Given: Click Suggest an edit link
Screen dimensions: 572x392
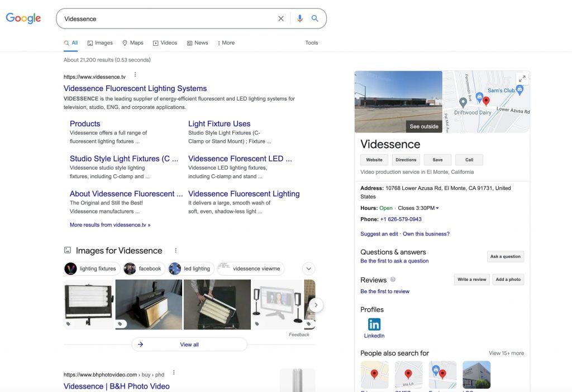Looking at the screenshot, I should (x=379, y=234).
